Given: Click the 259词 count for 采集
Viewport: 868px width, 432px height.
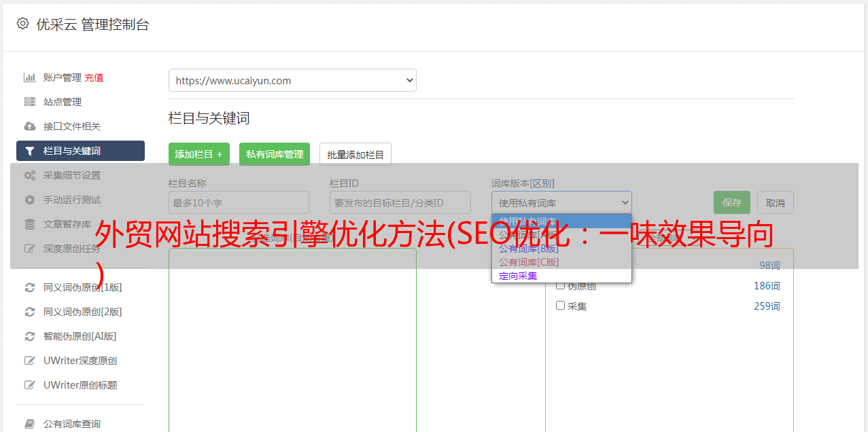Looking at the screenshot, I should tap(767, 306).
